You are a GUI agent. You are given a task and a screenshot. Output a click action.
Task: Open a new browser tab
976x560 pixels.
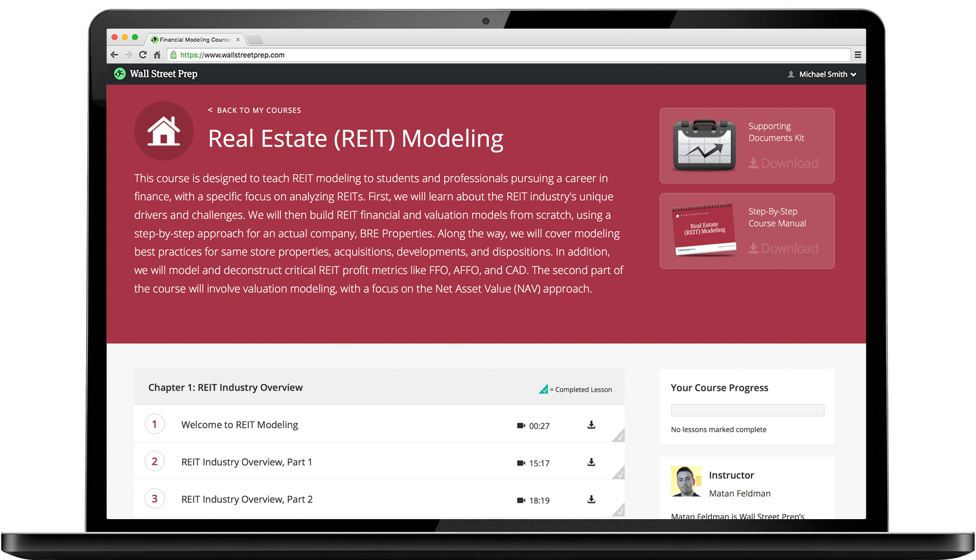coord(255,40)
